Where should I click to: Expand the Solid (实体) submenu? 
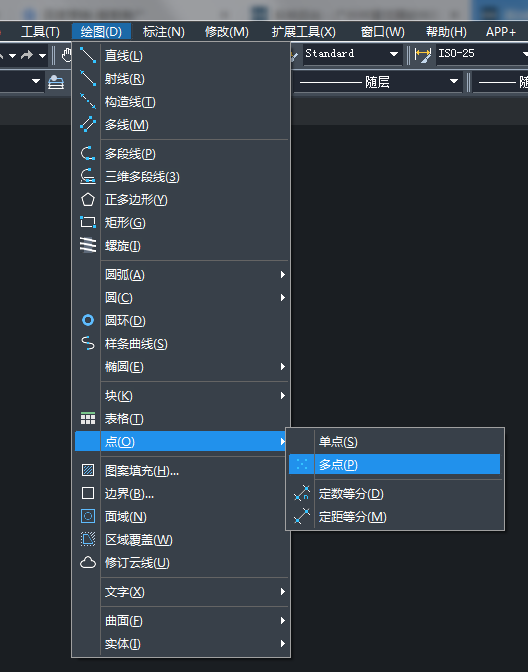(195, 643)
